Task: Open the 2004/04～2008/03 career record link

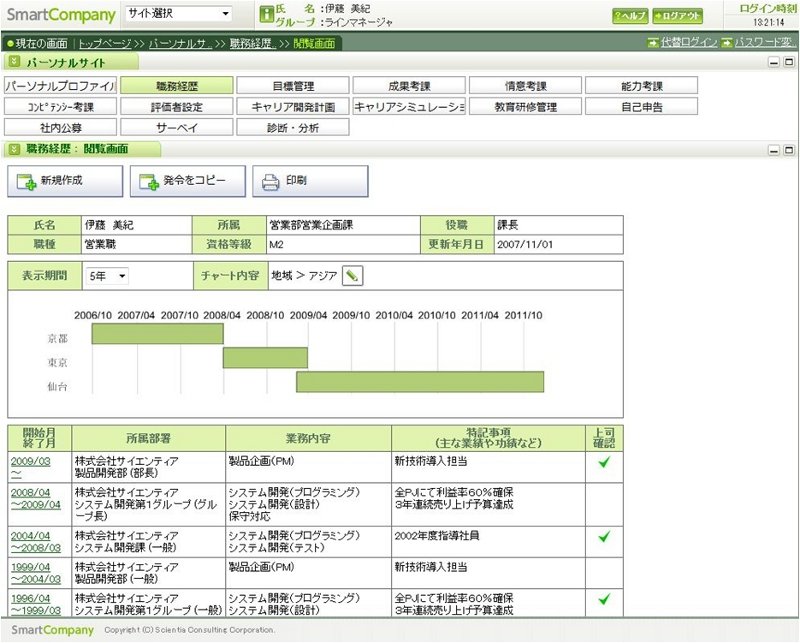Action: pos(36,541)
